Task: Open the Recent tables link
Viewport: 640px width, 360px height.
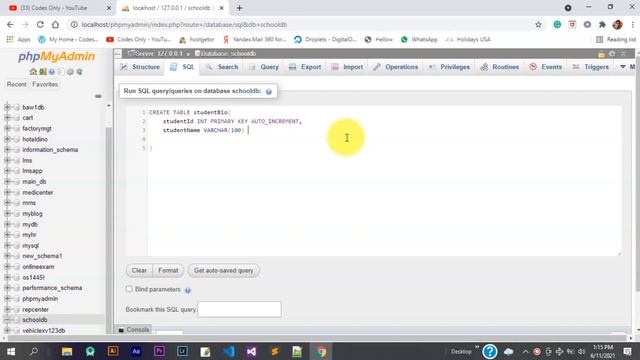Action: (x=17, y=84)
